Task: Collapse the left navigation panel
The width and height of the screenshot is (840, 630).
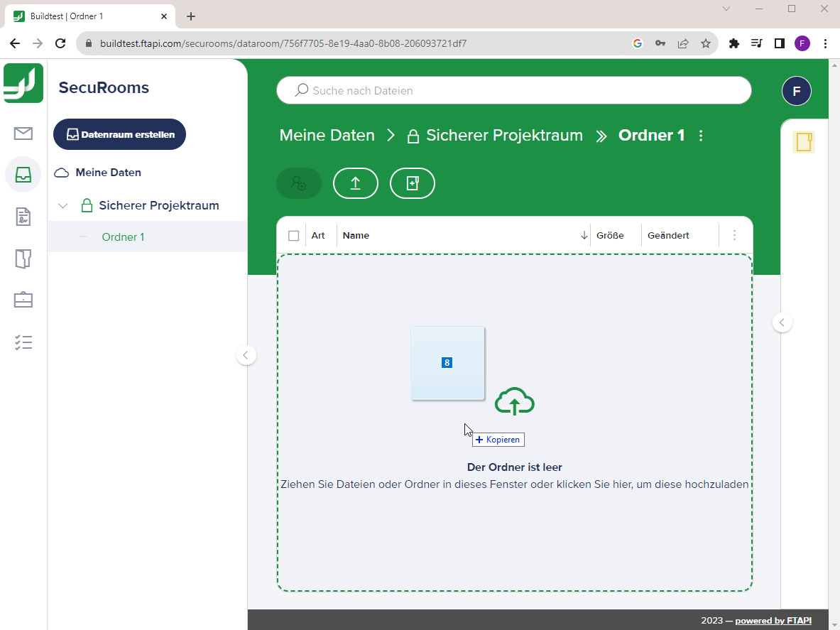Action: [x=246, y=354]
